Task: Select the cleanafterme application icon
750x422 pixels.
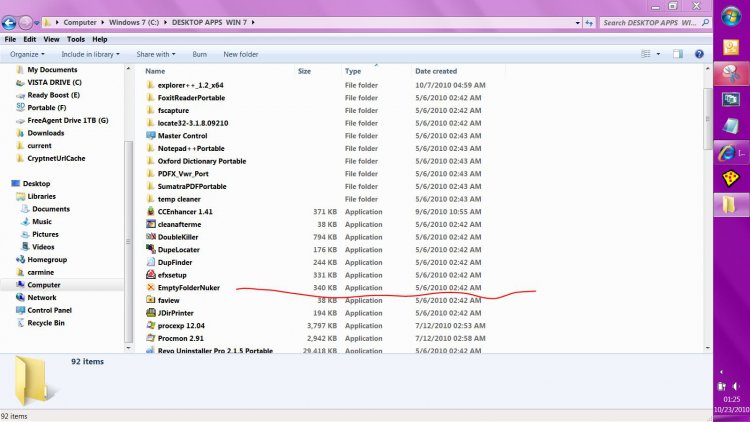Action: (151, 224)
